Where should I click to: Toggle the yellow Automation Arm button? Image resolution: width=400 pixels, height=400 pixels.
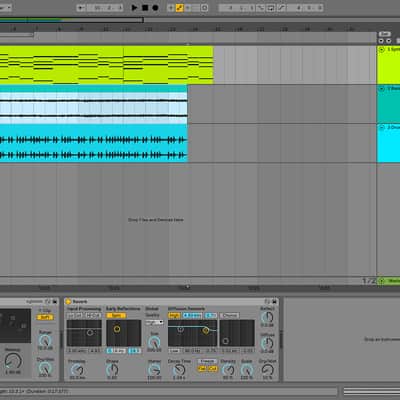point(179,7)
